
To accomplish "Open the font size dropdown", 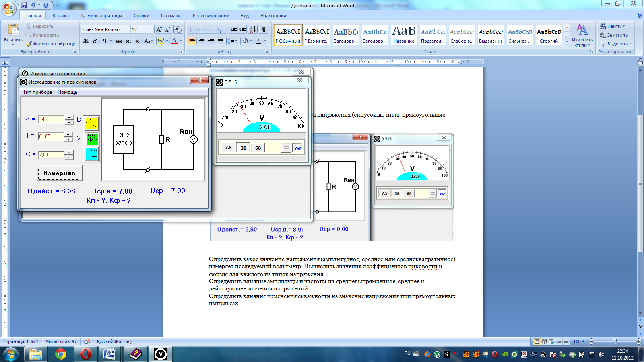I will coord(150,29).
